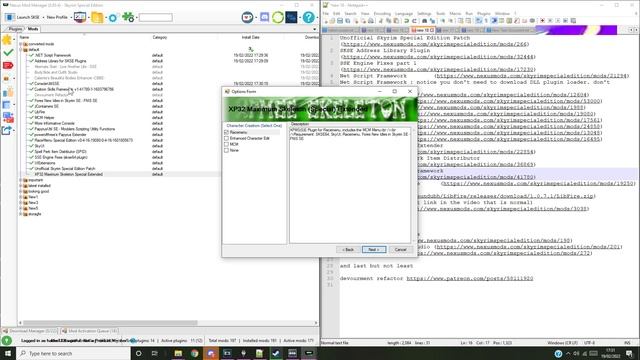The height and width of the screenshot is (360, 640).
Task: Check the MCM option
Action: point(227,144)
